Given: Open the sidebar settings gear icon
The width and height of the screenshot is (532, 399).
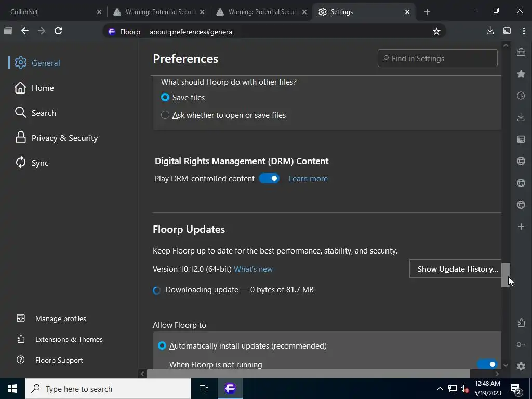Looking at the screenshot, I should (x=521, y=366).
